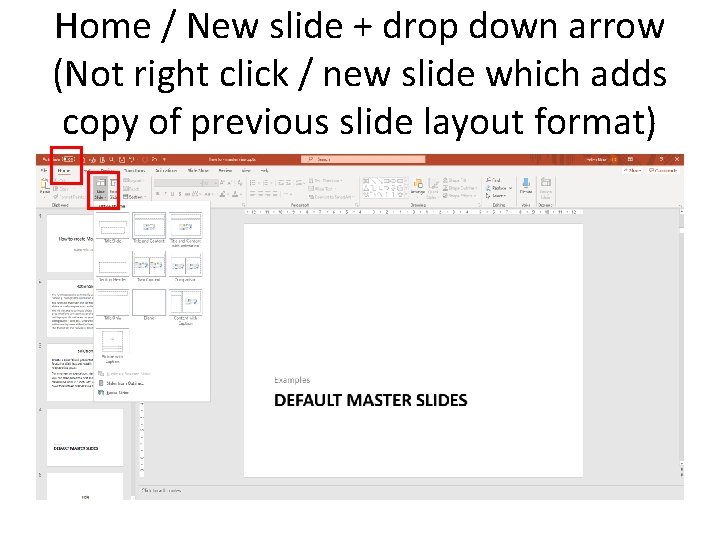
Task: Toggle Underline formatting in the Font group
Action: pos(173,194)
